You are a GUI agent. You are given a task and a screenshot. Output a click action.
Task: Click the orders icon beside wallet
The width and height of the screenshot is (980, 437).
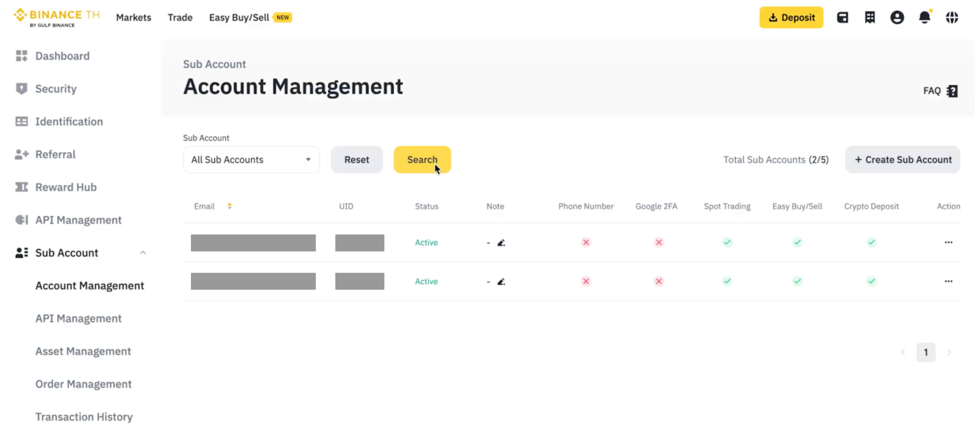click(870, 18)
